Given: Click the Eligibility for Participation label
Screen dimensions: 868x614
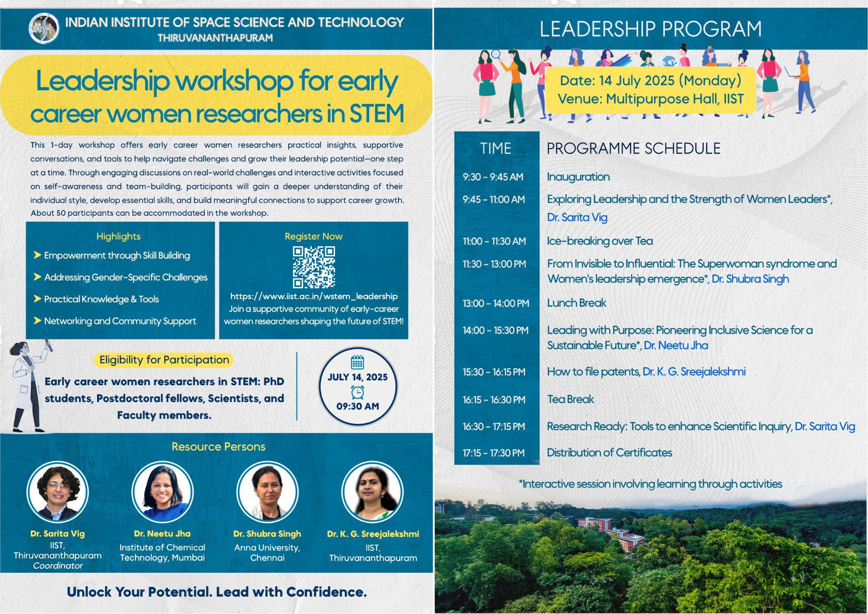Looking at the screenshot, I should point(164,360).
